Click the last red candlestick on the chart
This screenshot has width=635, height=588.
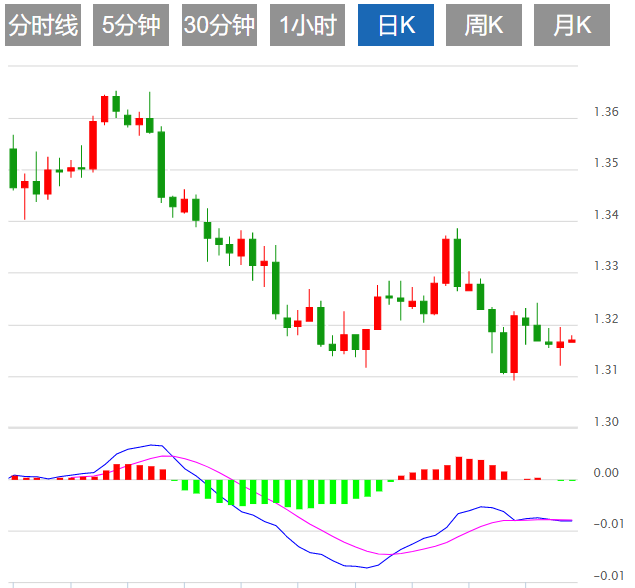pyautogui.click(x=572, y=341)
